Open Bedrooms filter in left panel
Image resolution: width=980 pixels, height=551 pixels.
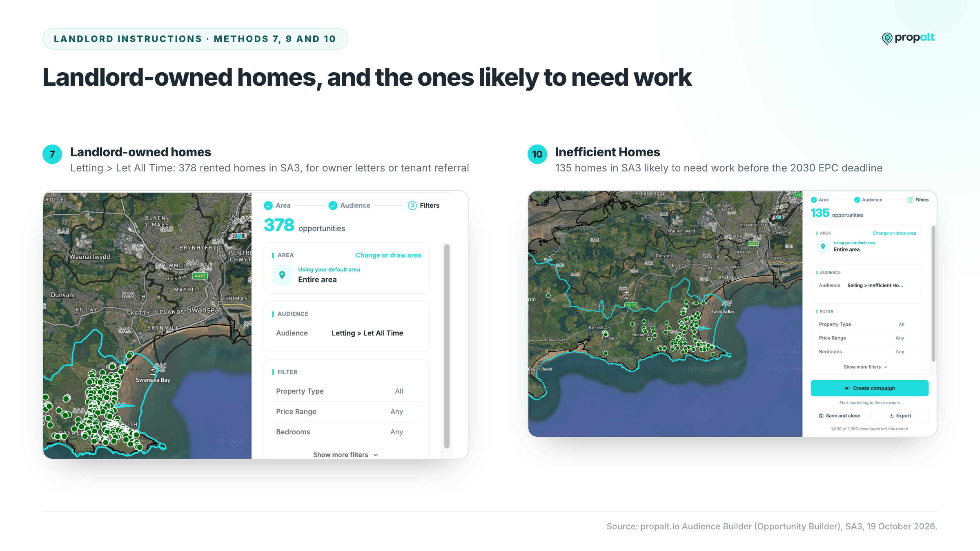347,432
